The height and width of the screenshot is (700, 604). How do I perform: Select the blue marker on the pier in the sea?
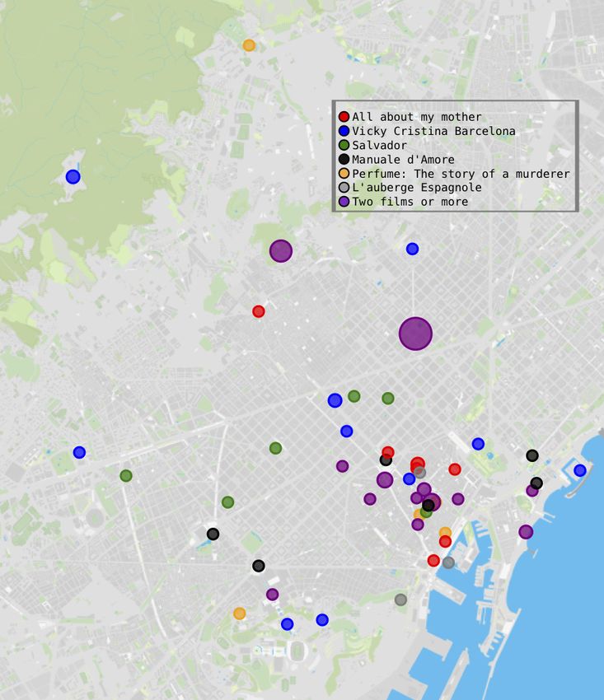[580, 470]
